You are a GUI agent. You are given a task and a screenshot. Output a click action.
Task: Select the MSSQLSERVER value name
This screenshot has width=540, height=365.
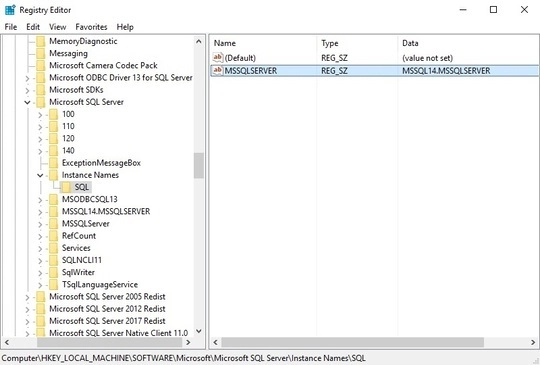pyautogui.click(x=251, y=71)
